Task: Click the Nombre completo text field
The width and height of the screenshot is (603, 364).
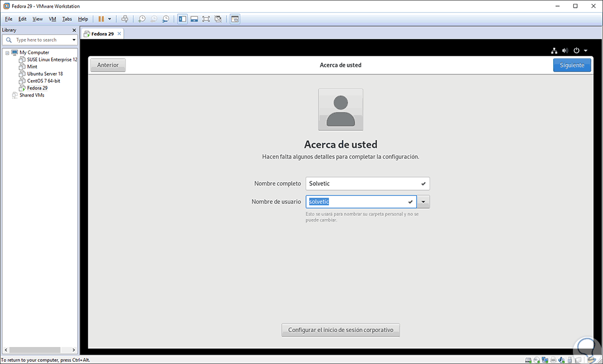Action: [367, 183]
